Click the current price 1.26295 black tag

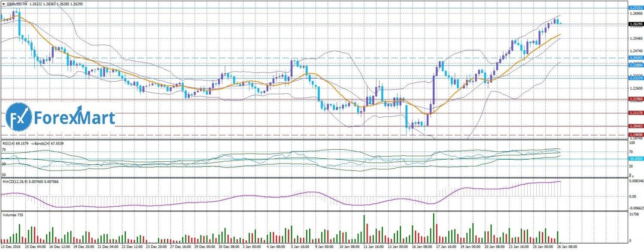pyautogui.click(x=636, y=24)
